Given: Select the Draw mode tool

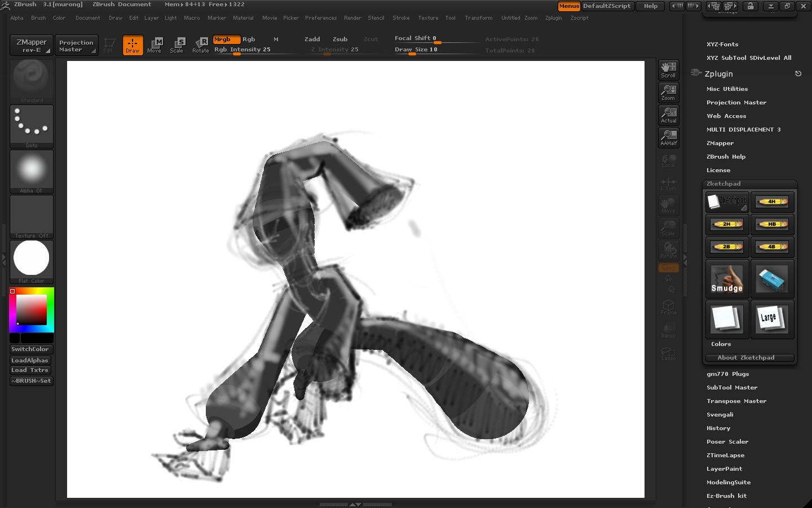Looking at the screenshot, I should point(133,45).
